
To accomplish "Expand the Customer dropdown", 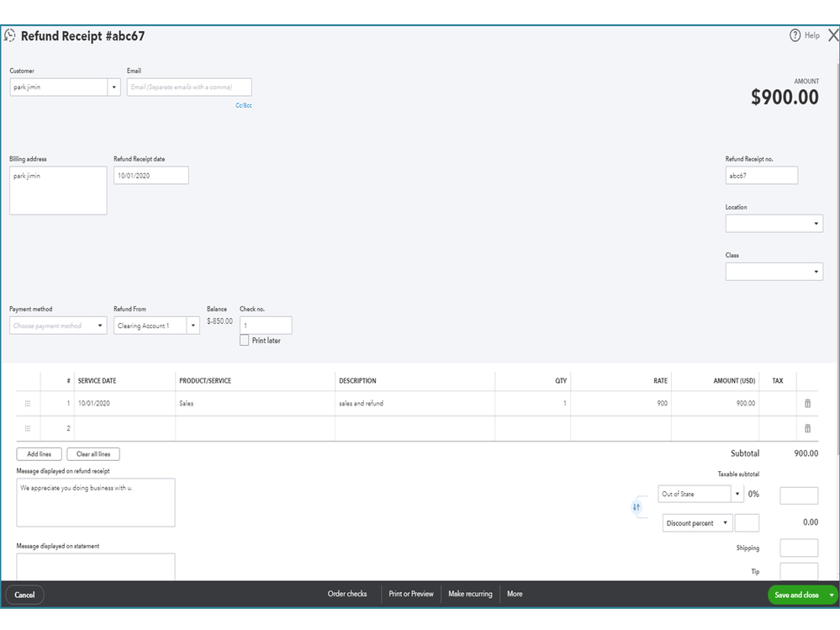I will [114, 87].
